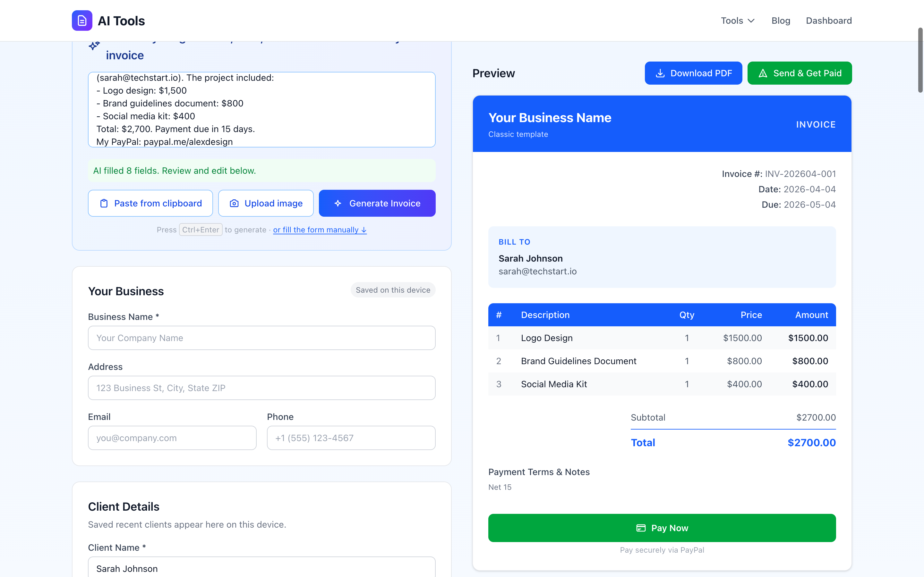Click the clipboard icon in Paste from clipboard
Image resolution: width=924 pixels, height=577 pixels.
pyautogui.click(x=105, y=203)
